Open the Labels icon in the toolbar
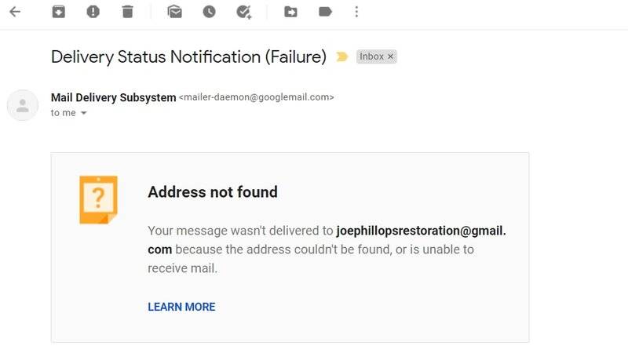The width and height of the screenshot is (628, 364). coord(325,12)
